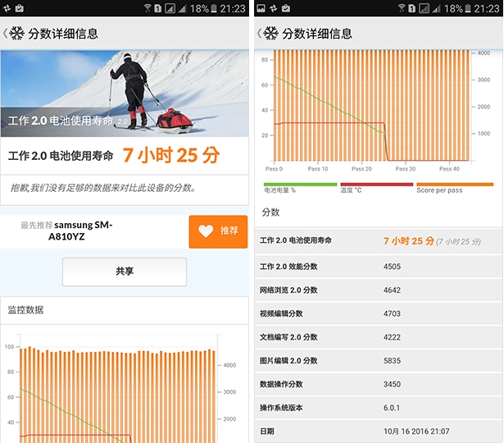
Task: Click the 共享 share button
Action: coord(125,272)
